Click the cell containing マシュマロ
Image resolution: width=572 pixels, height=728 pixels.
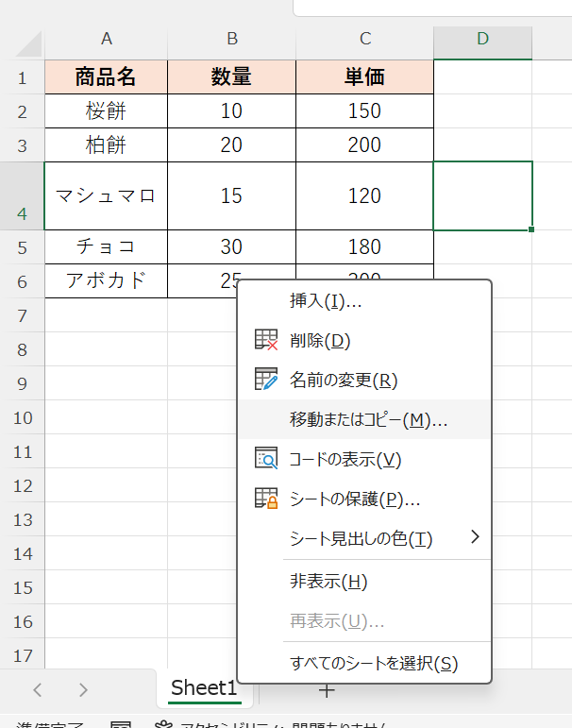106,196
